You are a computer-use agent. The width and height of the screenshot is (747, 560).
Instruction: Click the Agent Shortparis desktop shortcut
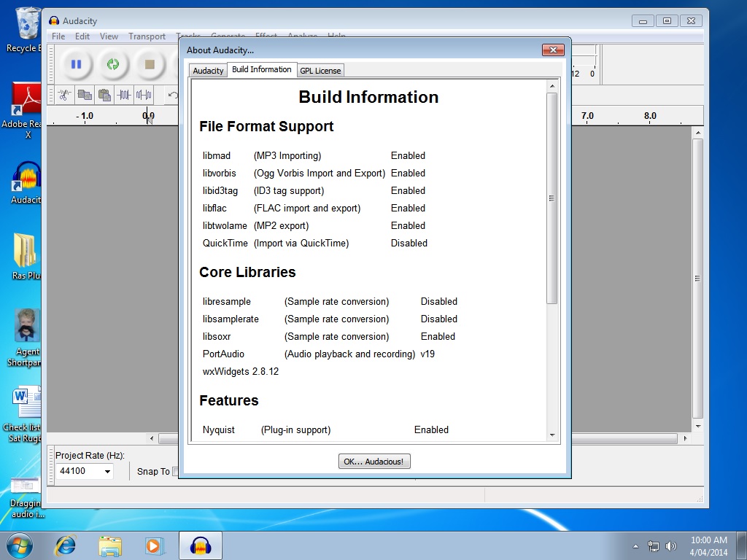click(26, 338)
